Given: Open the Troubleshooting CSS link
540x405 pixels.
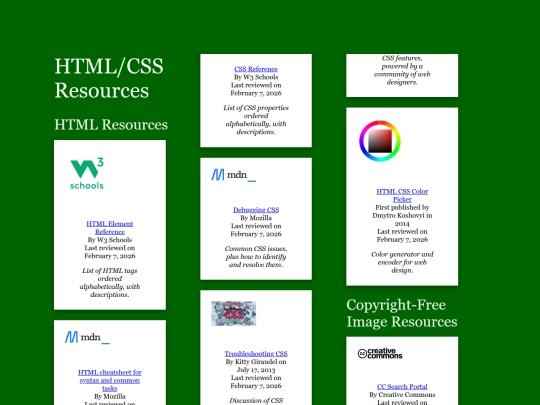Looking at the screenshot, I should click(256, 354).
